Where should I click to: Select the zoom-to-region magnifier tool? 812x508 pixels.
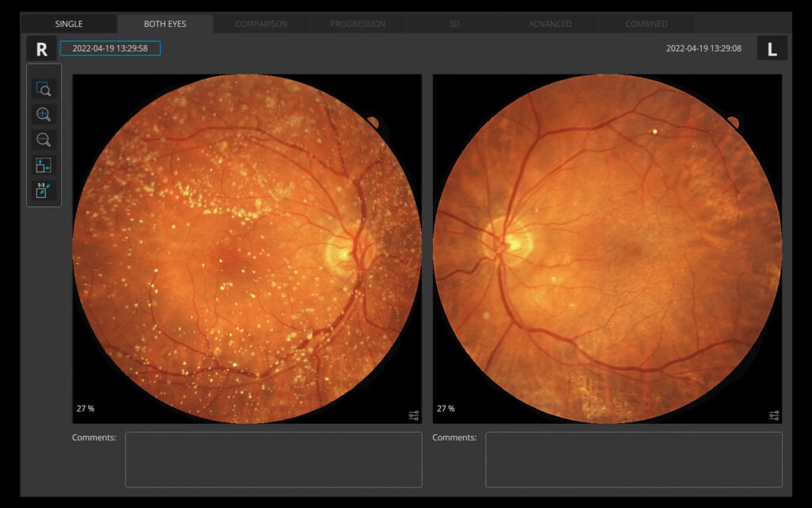pyautogui.click(x=44, y=89)
